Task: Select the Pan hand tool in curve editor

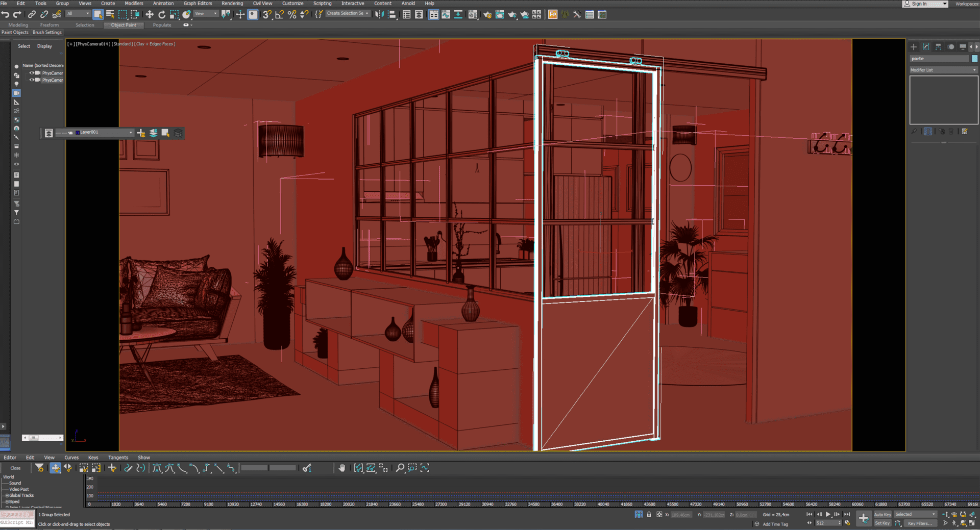Action: [x=342, y=468]
